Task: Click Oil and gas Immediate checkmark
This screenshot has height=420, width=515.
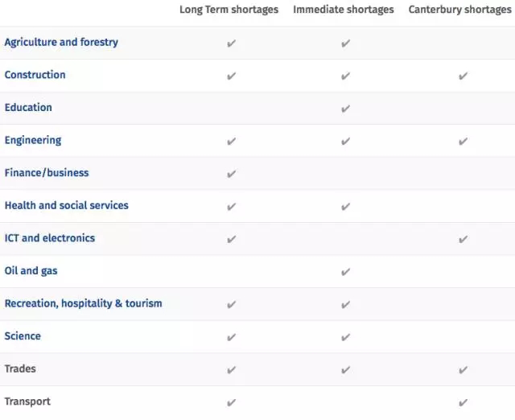Action: pos(345,272)
